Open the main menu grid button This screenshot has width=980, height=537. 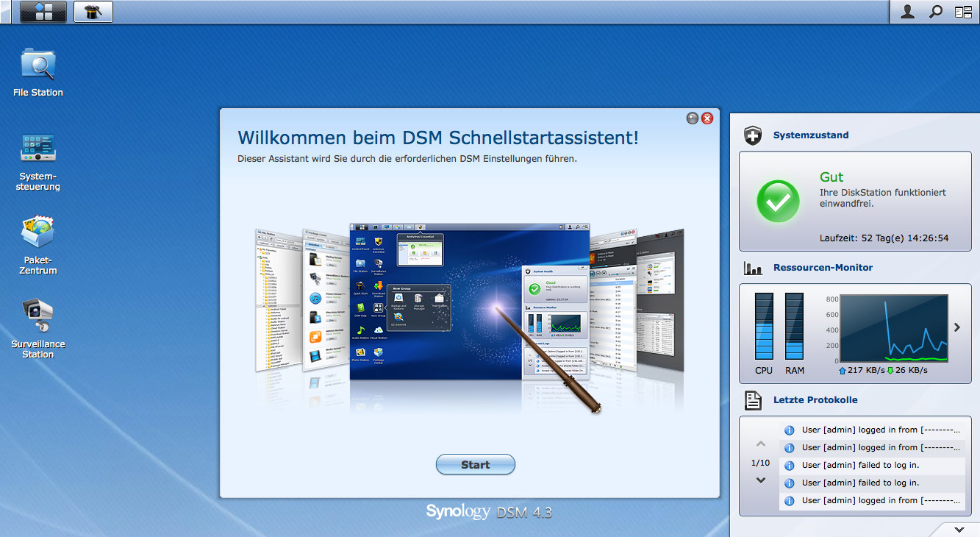coord(43,11)
